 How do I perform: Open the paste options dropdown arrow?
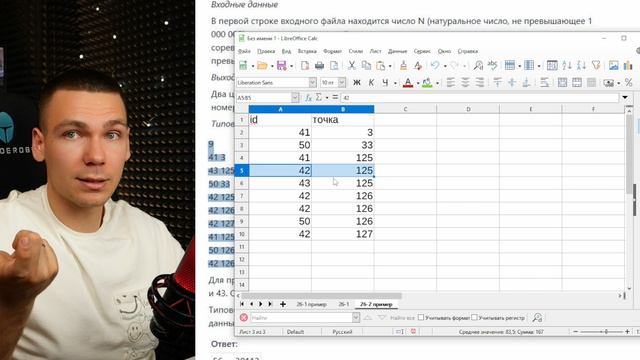click(390, 66)
